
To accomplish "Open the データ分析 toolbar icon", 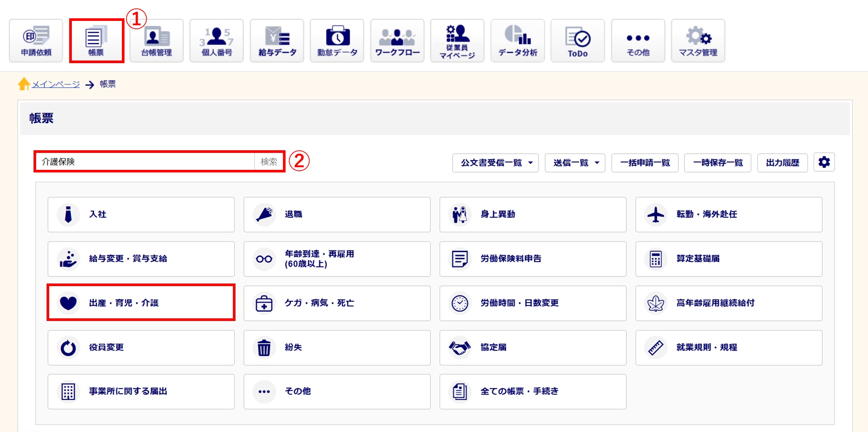I will 518,40.
